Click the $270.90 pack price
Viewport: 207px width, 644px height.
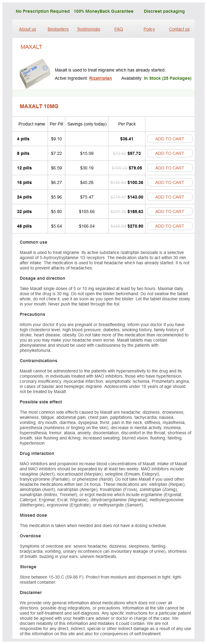pyautogui.click(x=135, y=226)
